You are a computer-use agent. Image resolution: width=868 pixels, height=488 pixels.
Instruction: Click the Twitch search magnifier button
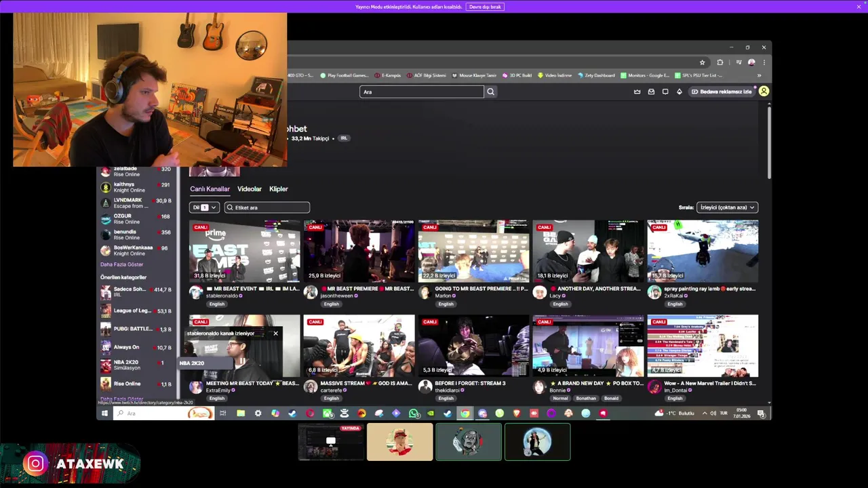(490, 91)
